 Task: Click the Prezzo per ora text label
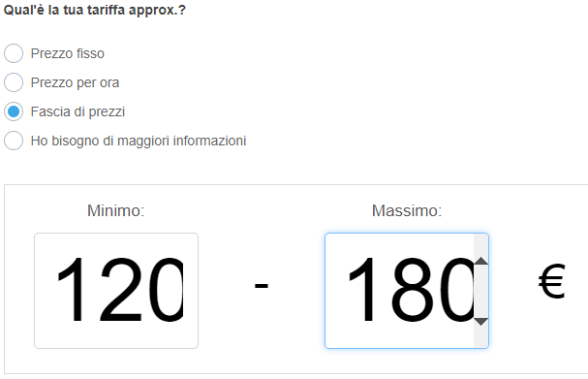75,83
